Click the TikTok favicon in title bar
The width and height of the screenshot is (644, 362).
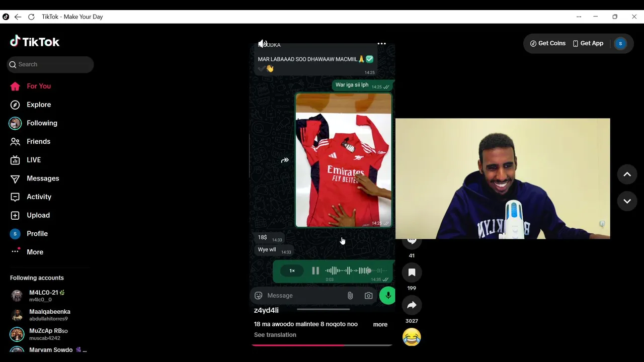6,17
